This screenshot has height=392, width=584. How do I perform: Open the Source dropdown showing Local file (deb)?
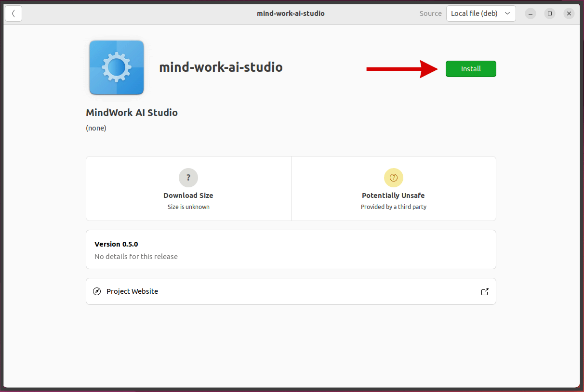475,13
